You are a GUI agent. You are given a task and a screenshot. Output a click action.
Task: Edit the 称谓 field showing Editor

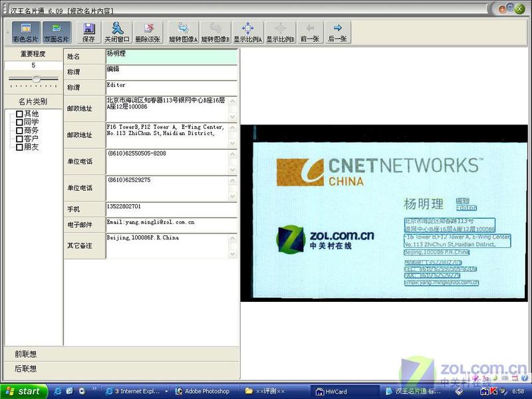pyautogui.click(x=172, y=88)
